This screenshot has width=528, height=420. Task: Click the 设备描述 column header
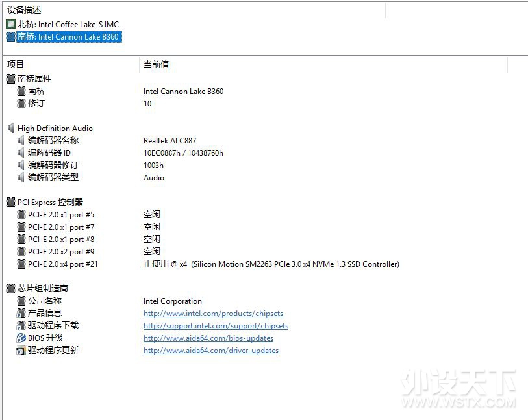coord(24,10)
